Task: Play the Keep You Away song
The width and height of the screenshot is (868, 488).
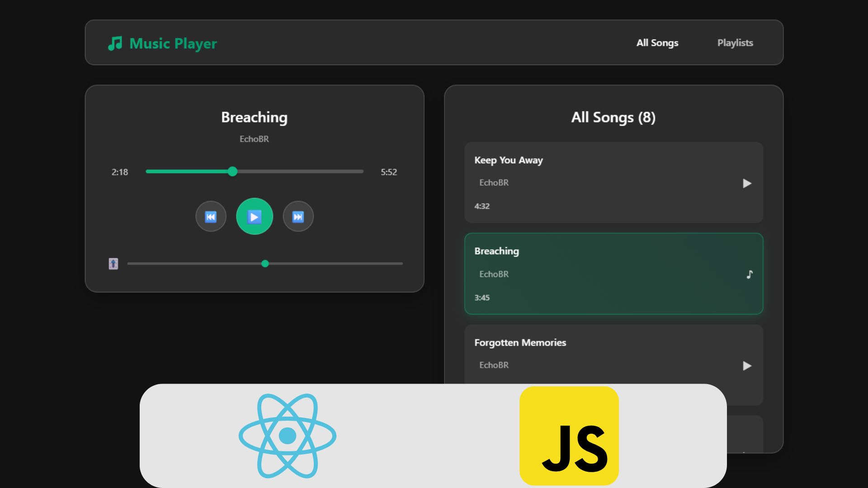Action: [747, 183]
